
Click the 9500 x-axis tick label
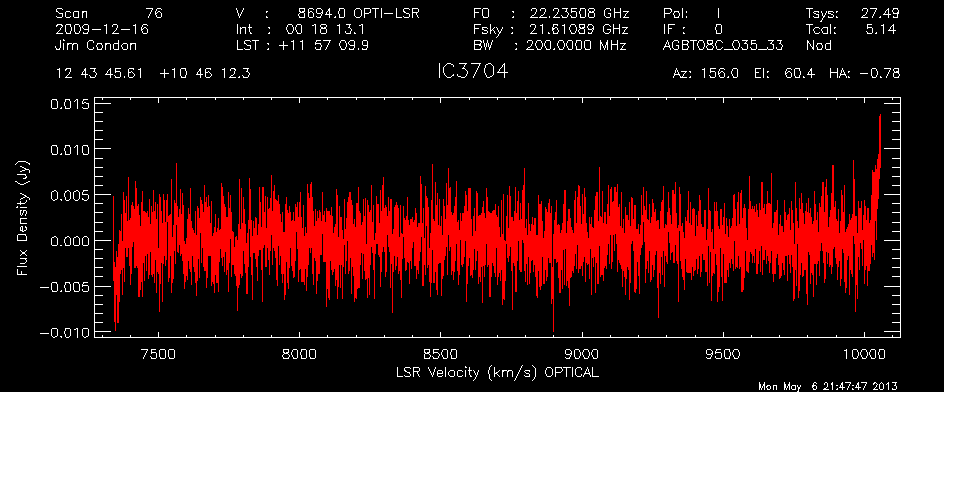click(x=723, y=354)
